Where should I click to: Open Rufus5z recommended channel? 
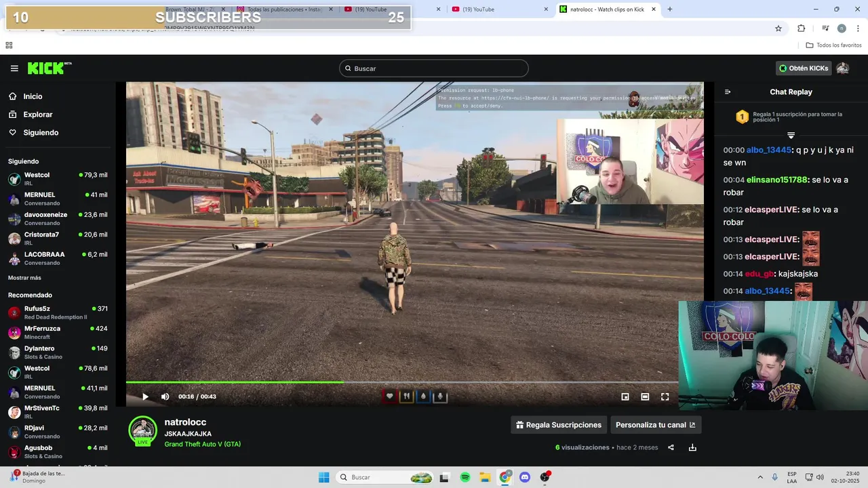58,312
